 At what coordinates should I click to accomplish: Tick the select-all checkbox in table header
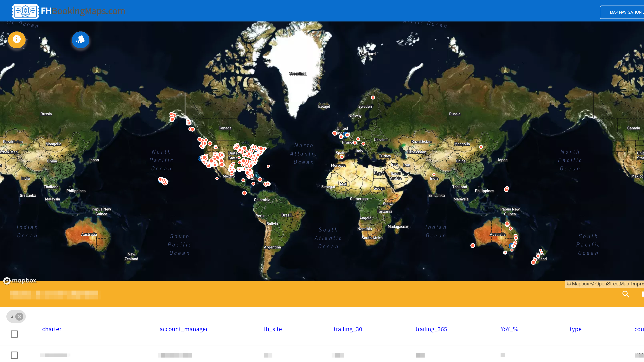pos(14,334)
